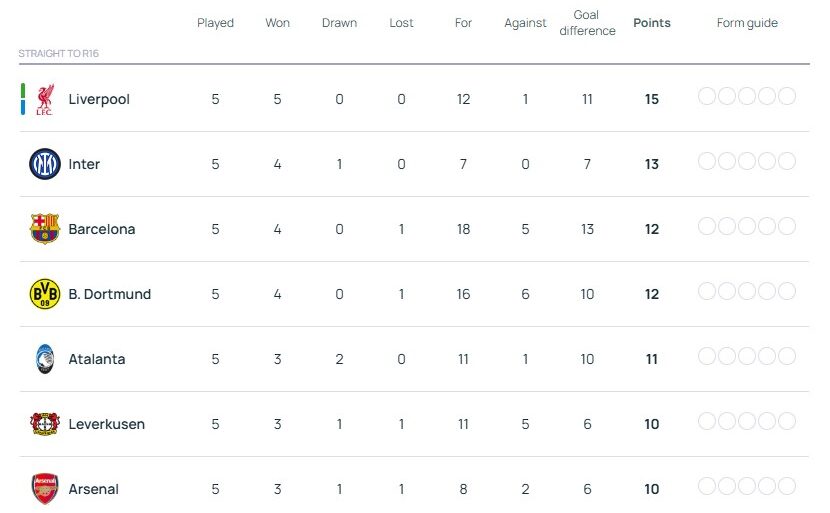Click Arsenal's first form guide circle
830x513 pixels.
[707, 486]
